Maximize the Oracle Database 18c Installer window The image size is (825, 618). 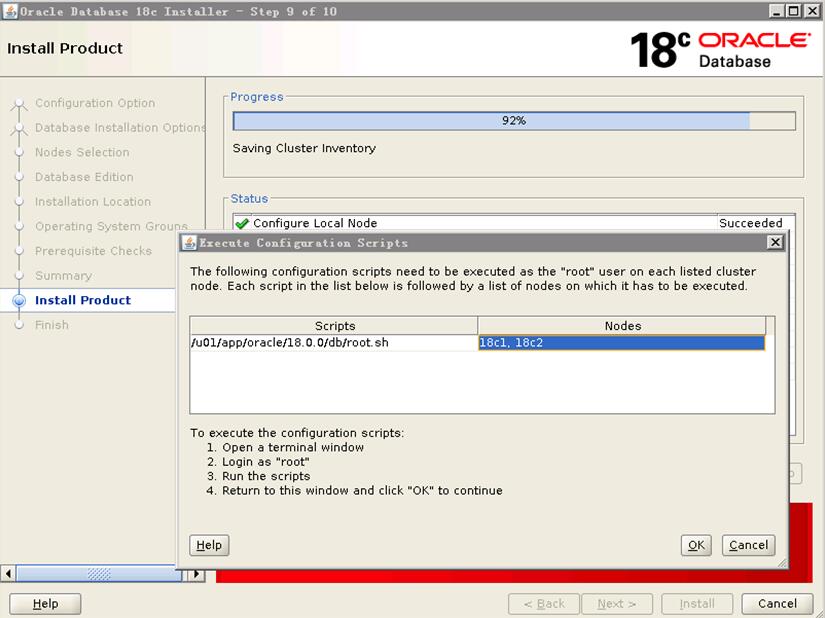pos(793,11)
